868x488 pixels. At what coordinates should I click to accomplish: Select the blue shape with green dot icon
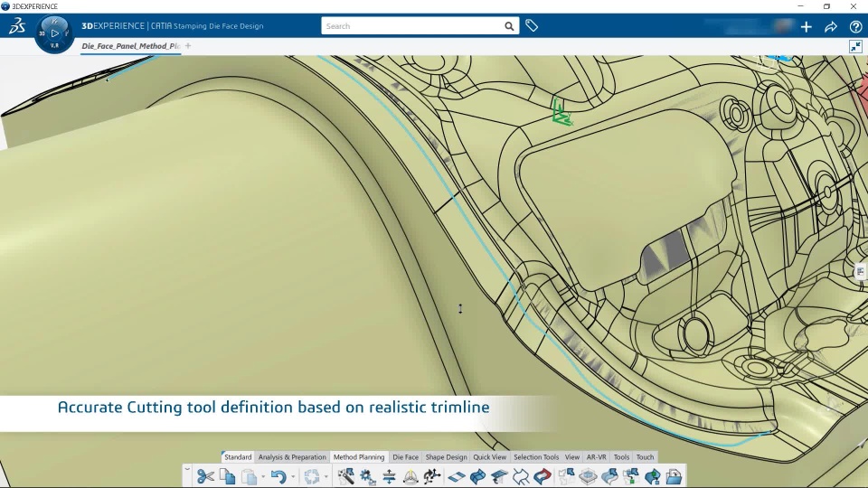(x=653, y=476)
